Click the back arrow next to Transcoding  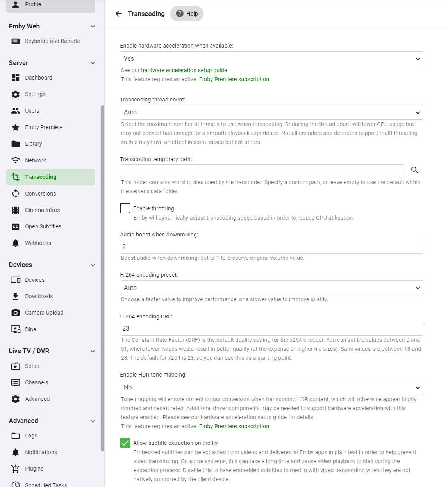[x=119, y=14]
